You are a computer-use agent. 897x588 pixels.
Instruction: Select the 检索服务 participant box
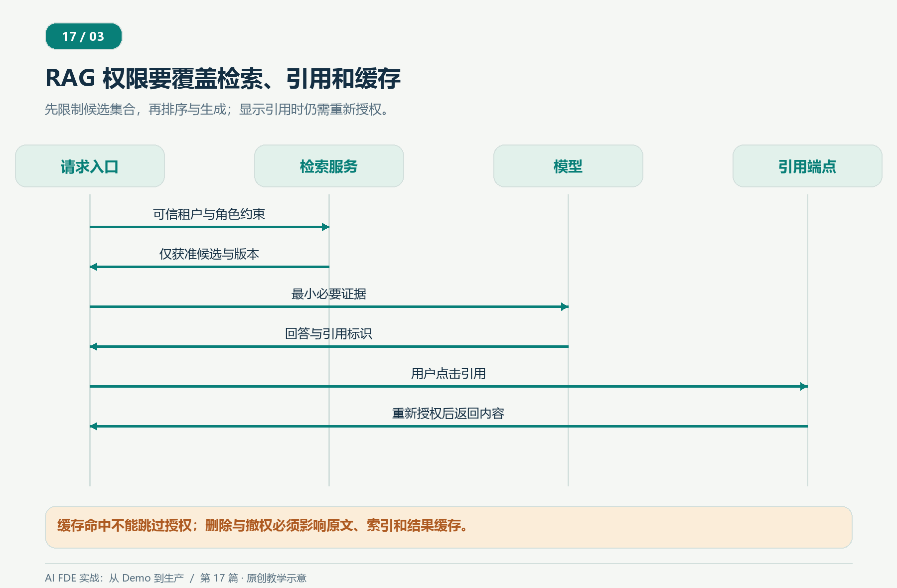point(329,166)
